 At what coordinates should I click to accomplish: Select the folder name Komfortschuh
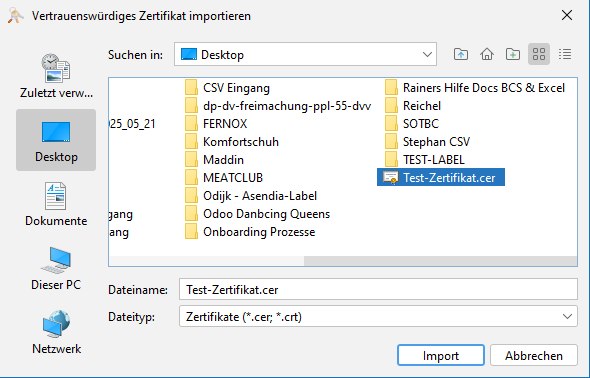pyautogui.click(x=241, y=142)
